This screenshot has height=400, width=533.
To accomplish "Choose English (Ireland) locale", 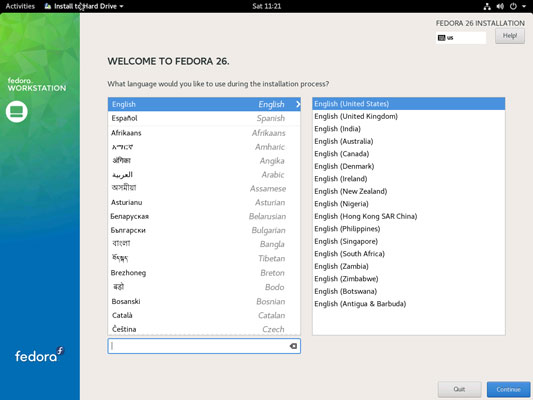I will 409,179.
